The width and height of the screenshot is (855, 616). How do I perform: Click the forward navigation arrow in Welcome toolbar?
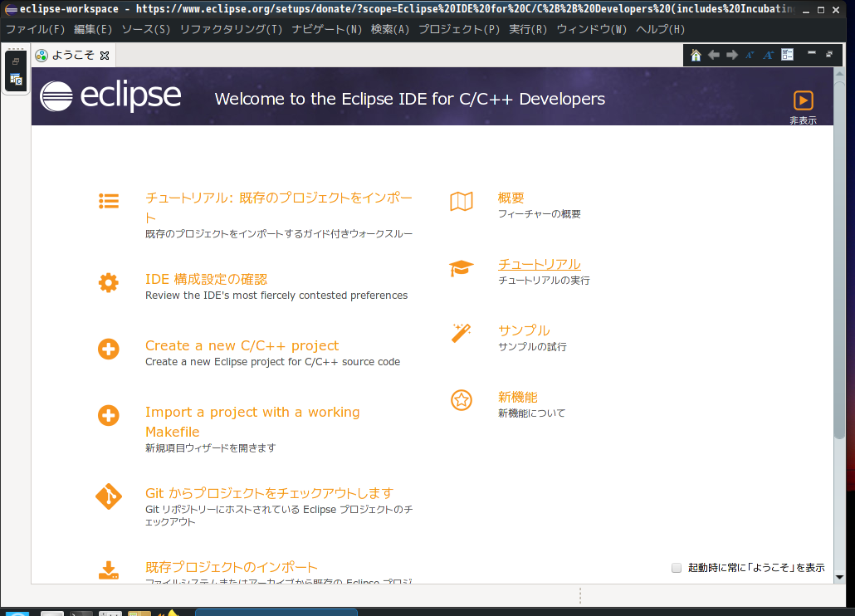tap(732, 55)
